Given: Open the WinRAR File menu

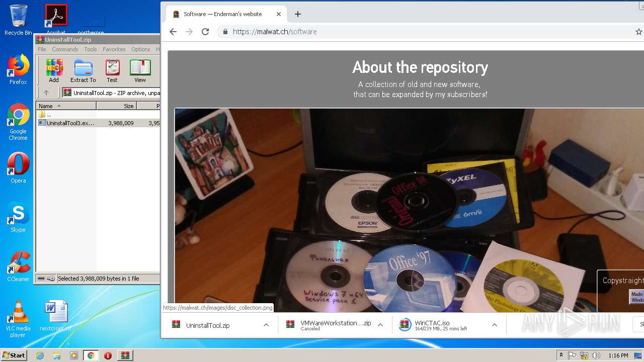Looking at the screenshot, I should pos(42,49).
